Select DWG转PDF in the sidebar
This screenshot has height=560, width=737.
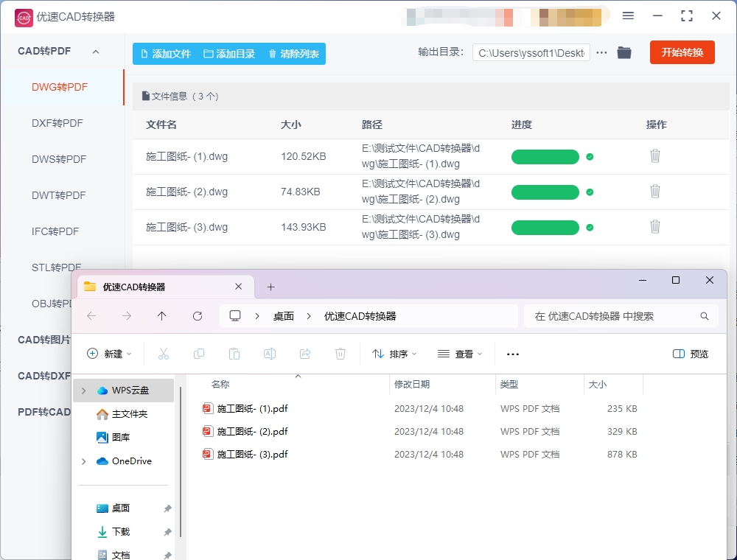tap(60, 87)
